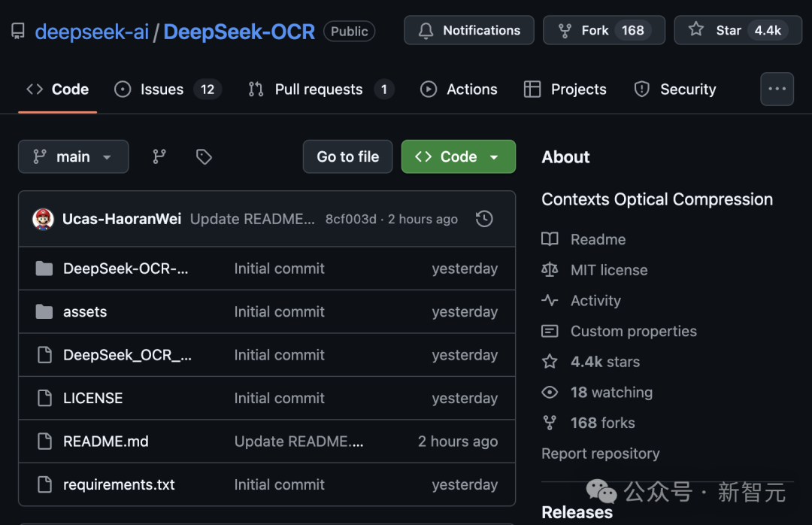The height and width of the screenshot is (525, 812).
Task: Open the README.md file
Action: click(106, 441)
